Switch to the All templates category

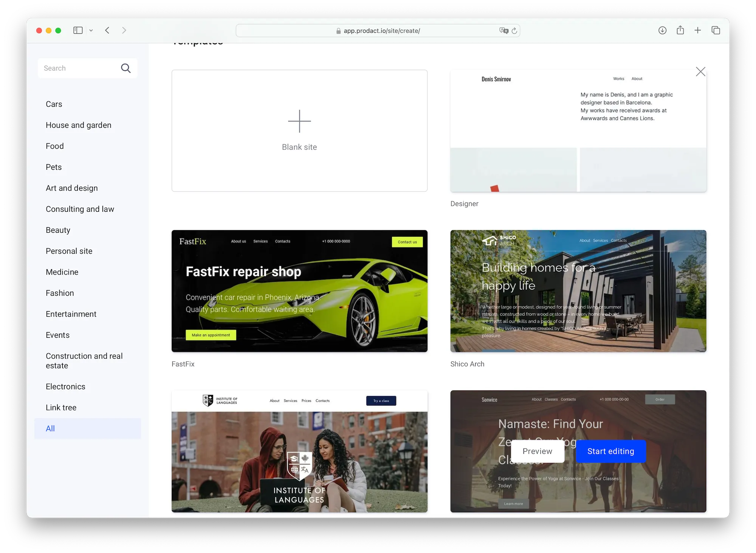[50, 428]
